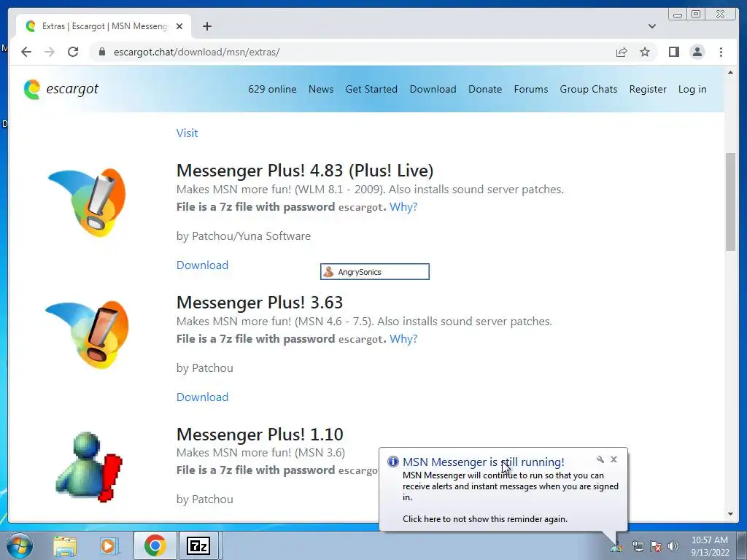Open a new browser tab
The height and width of the screenshot is (560, 747).
pyautogui.click(x=206, y=26)
